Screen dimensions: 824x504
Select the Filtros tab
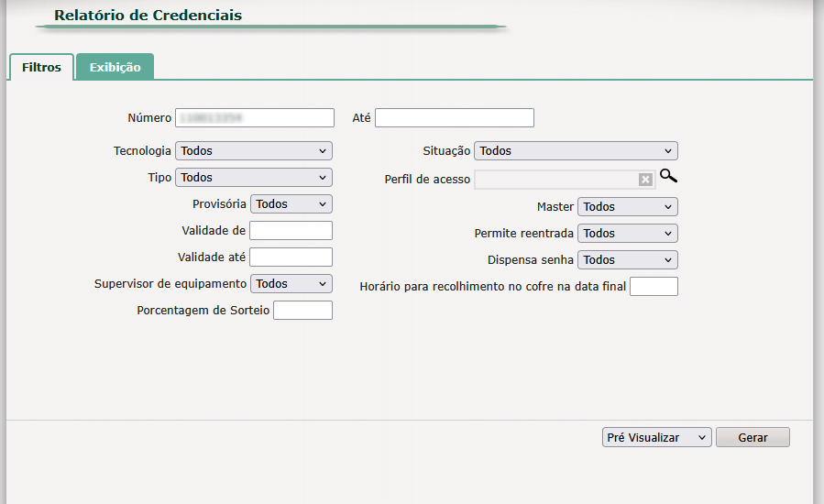coord(41,67)
